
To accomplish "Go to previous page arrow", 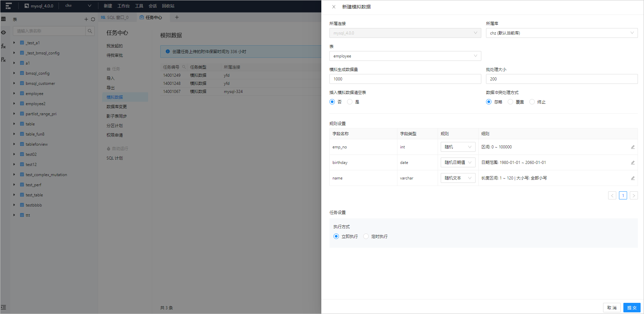I will (612, 195).
